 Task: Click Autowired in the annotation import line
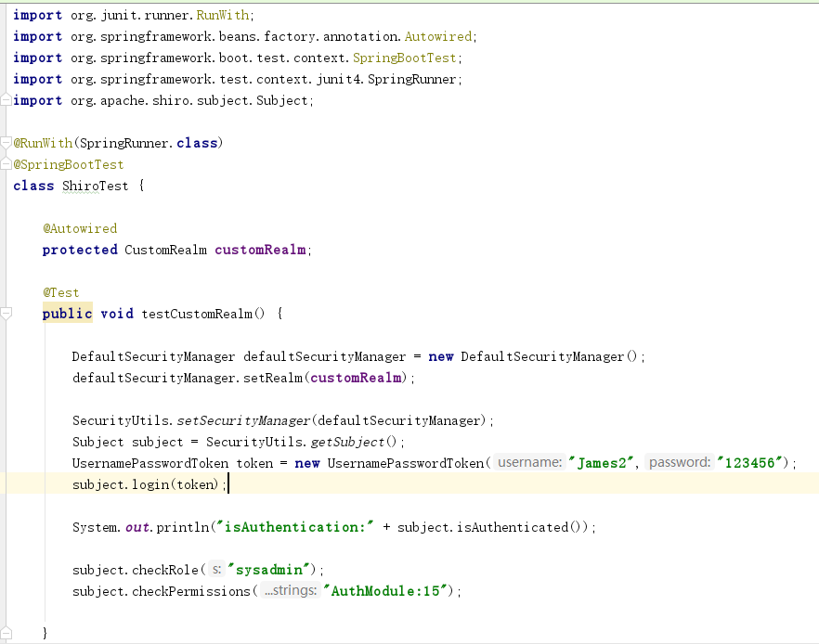pyautogui.click(x=438, y=36)
